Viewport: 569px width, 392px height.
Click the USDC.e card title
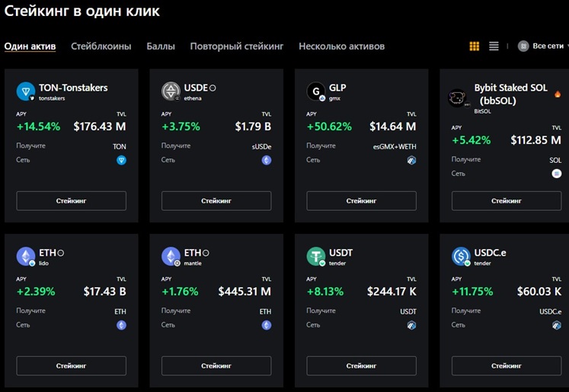[490, 253]
